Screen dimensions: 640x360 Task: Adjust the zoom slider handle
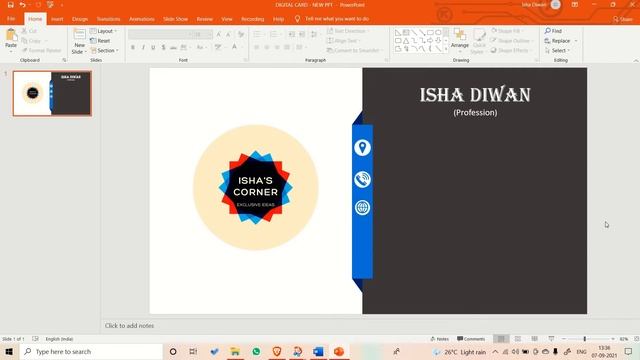(584, 339)
